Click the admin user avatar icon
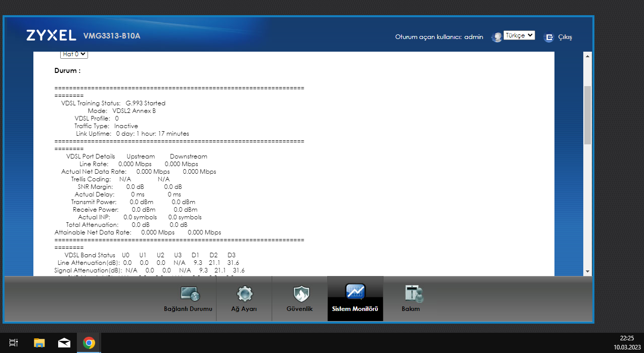 [x=497, y=37]
